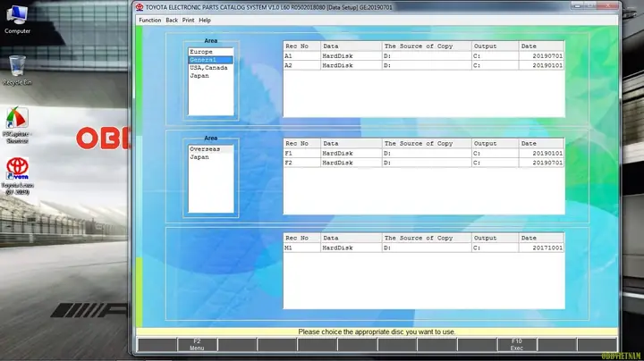Minimize the Toyota parts catalog window
The image size is (644, 361).
(577, 5)
